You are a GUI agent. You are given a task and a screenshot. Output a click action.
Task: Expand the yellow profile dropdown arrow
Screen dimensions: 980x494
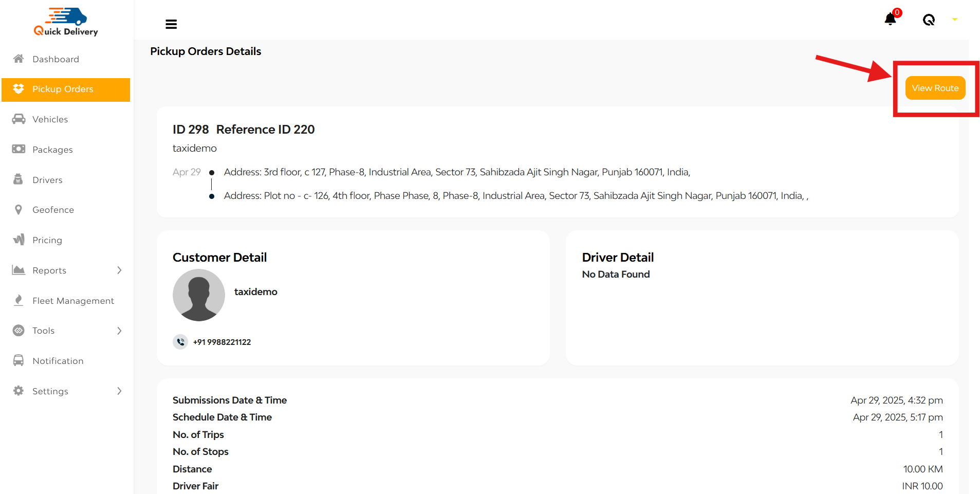pos(954,20)
